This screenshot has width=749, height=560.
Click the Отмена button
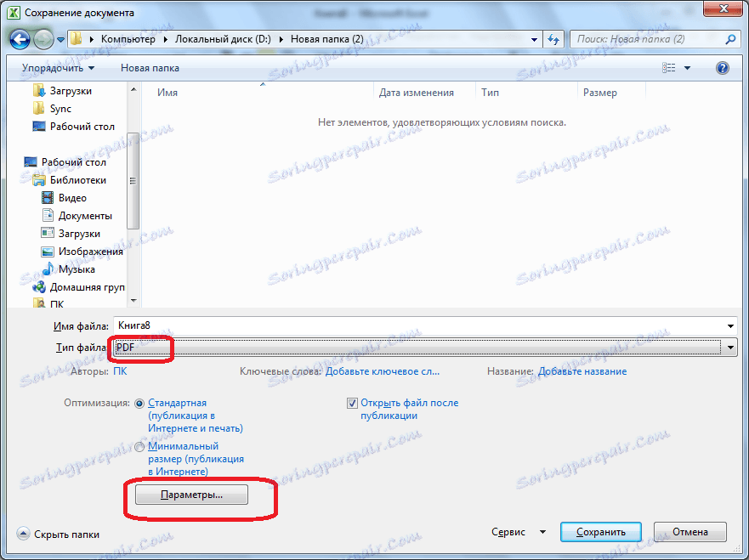(690, 532)
